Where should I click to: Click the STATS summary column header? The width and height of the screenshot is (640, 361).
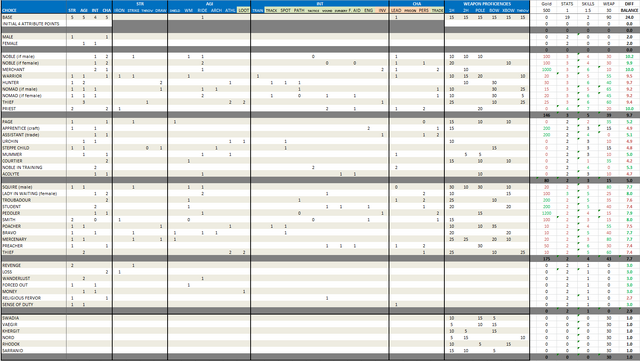click(x=567, y=4)
